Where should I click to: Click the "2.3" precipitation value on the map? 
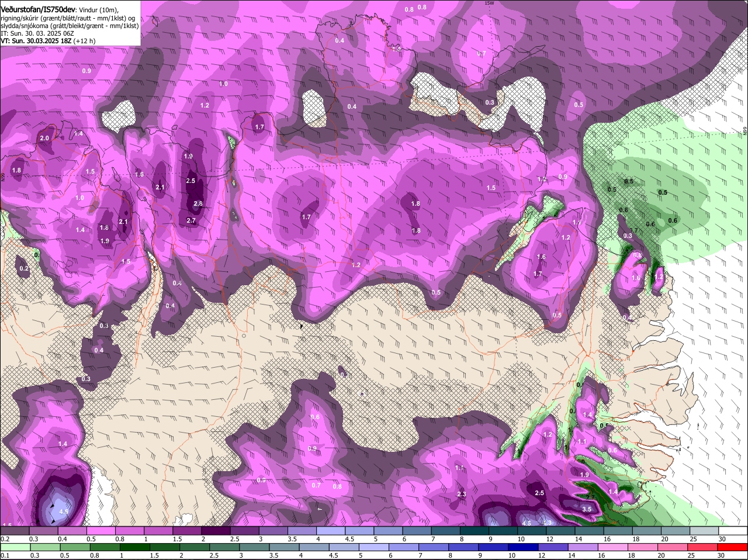point(461,494)
